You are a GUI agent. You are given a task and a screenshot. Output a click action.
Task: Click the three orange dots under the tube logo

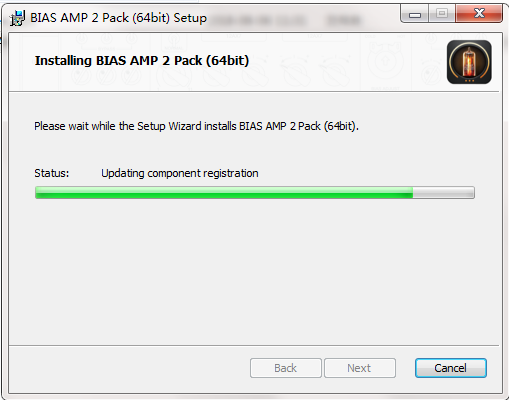[469, 81]
